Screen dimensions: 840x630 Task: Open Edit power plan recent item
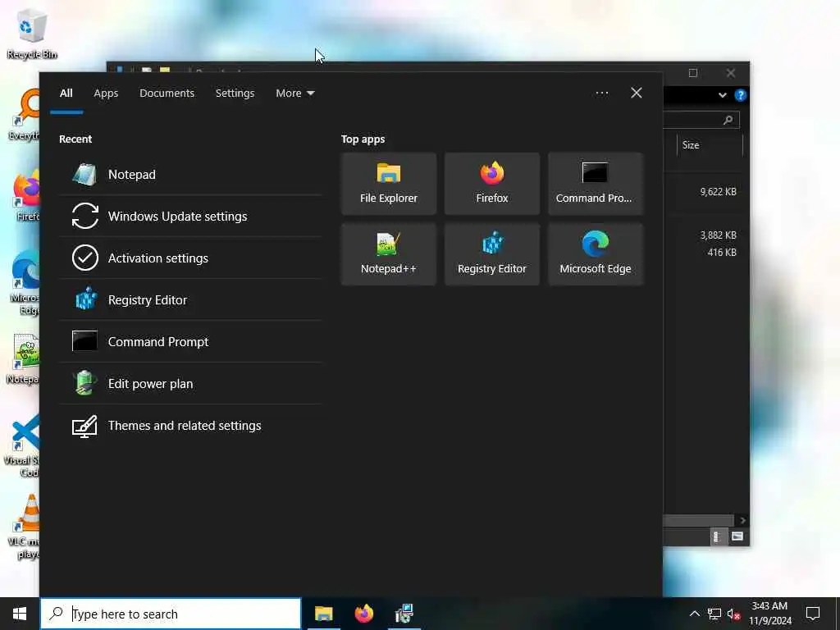click(190, 384)
